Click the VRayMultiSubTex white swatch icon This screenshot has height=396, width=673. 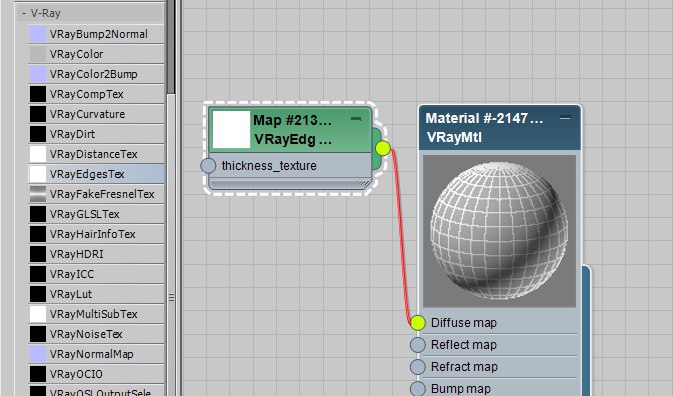point(38,314)
